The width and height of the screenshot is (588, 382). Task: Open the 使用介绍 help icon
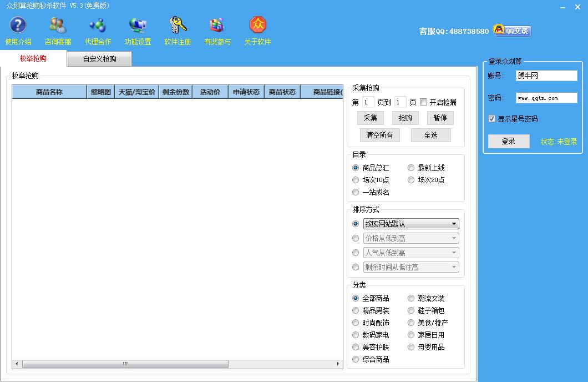pos(18,26)
